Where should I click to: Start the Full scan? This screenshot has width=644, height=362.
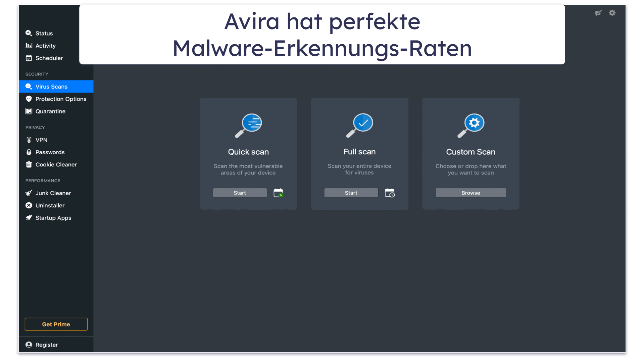pos(351,193)
